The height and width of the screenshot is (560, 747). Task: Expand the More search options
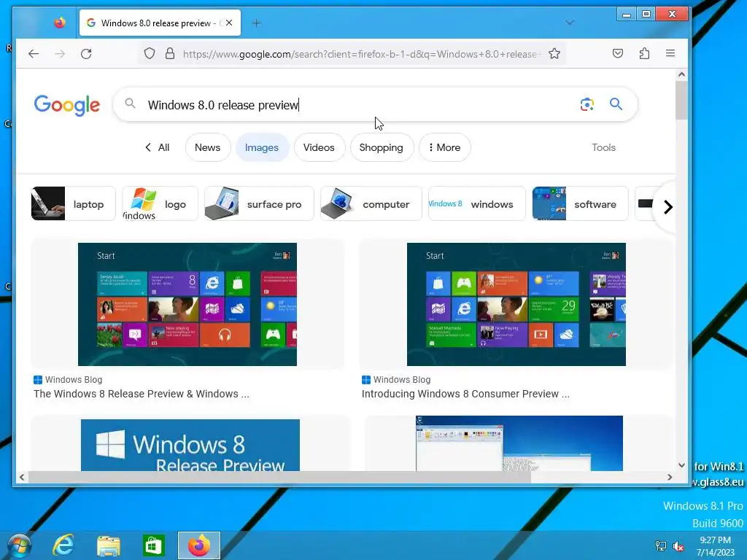(445, 147)
